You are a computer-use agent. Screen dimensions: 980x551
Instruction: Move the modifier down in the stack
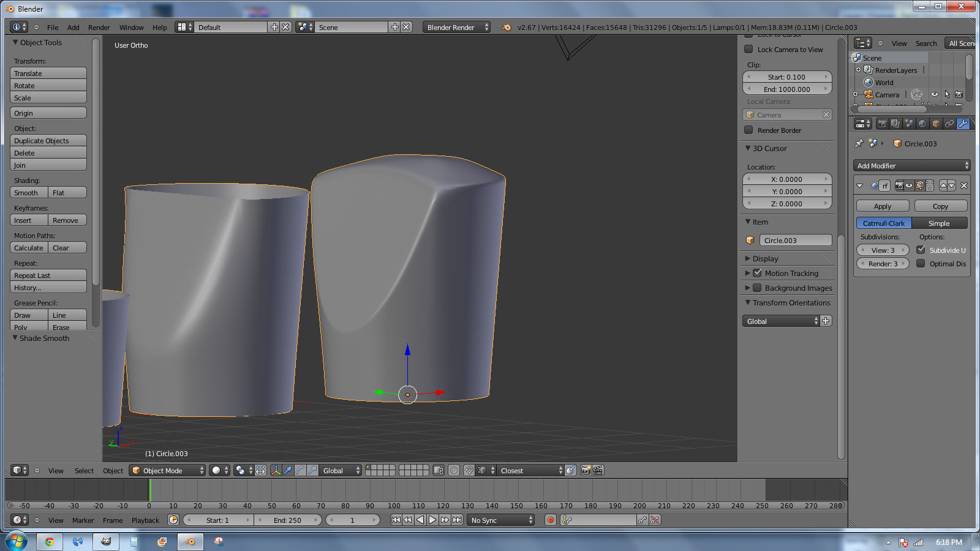pos(951,186)
